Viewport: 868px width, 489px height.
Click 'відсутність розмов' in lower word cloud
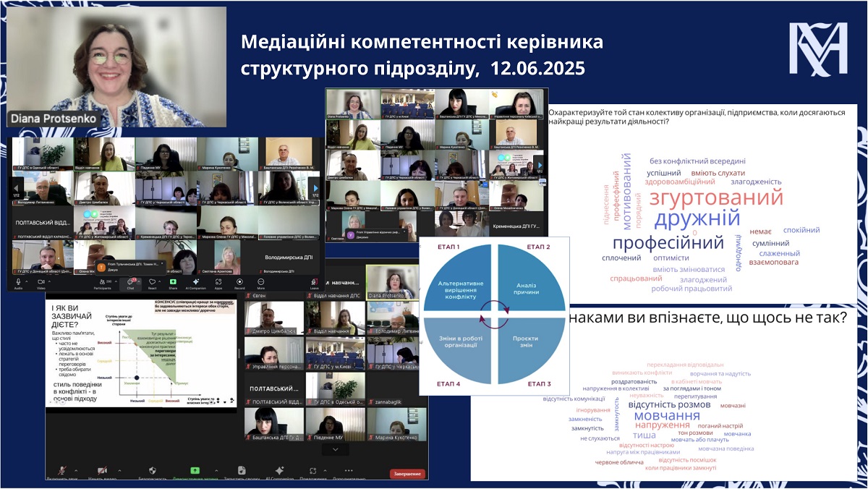669,404
